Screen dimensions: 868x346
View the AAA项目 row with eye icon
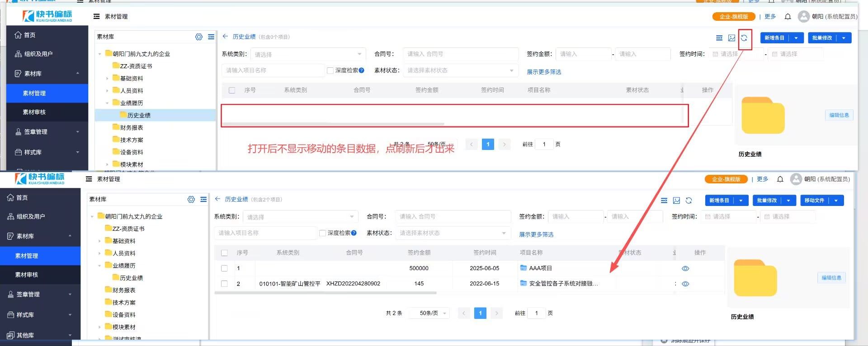pyautogui.click(x=685, y=268)
